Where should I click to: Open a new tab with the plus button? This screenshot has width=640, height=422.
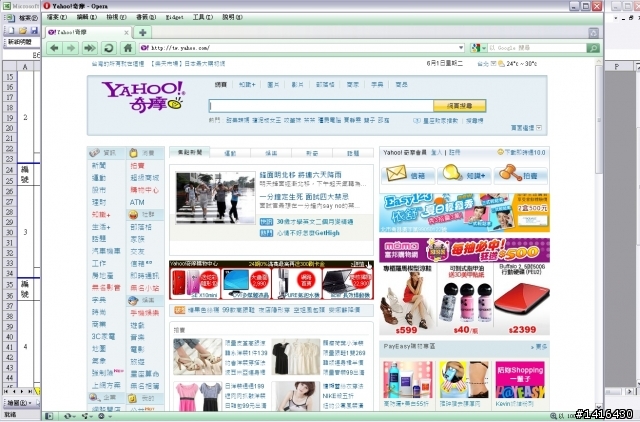coord(143,32)
